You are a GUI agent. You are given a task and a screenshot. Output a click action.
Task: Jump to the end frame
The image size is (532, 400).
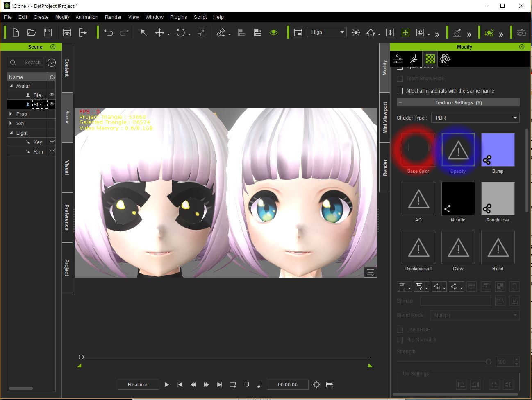pyautogui.click(x=219, y=385)
